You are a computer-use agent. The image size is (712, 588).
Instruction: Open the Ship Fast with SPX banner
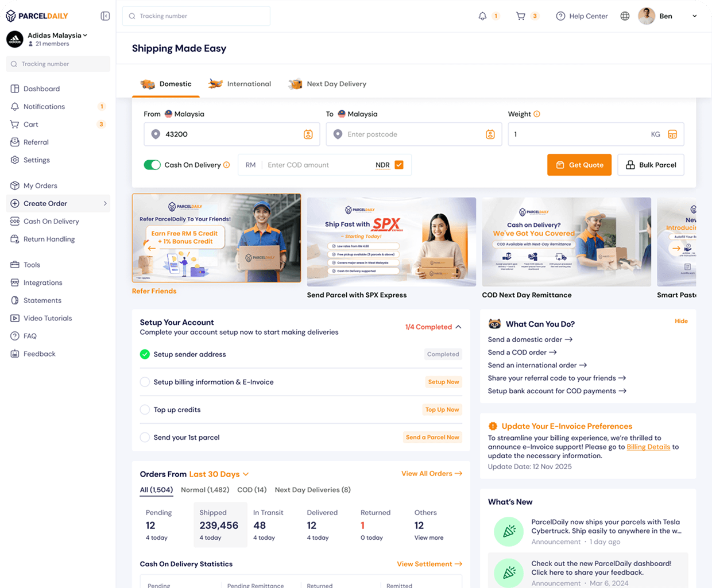(392, 242)
